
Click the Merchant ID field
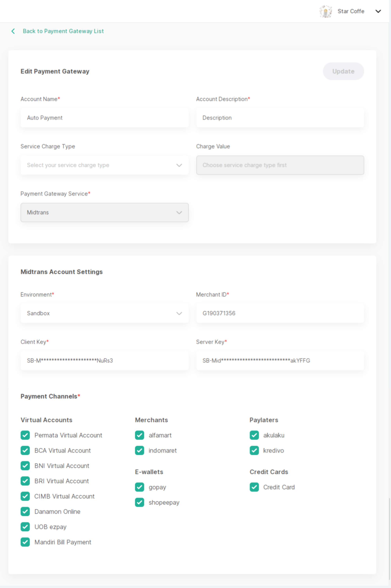pos(280,313)
